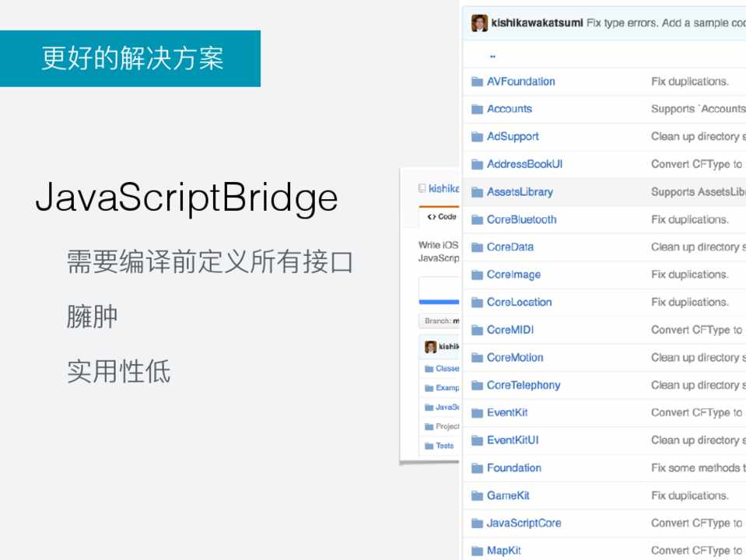Screen dimensions: 746x560
Task: Open the CoreData folder link
Action: (x=510, y=247)
